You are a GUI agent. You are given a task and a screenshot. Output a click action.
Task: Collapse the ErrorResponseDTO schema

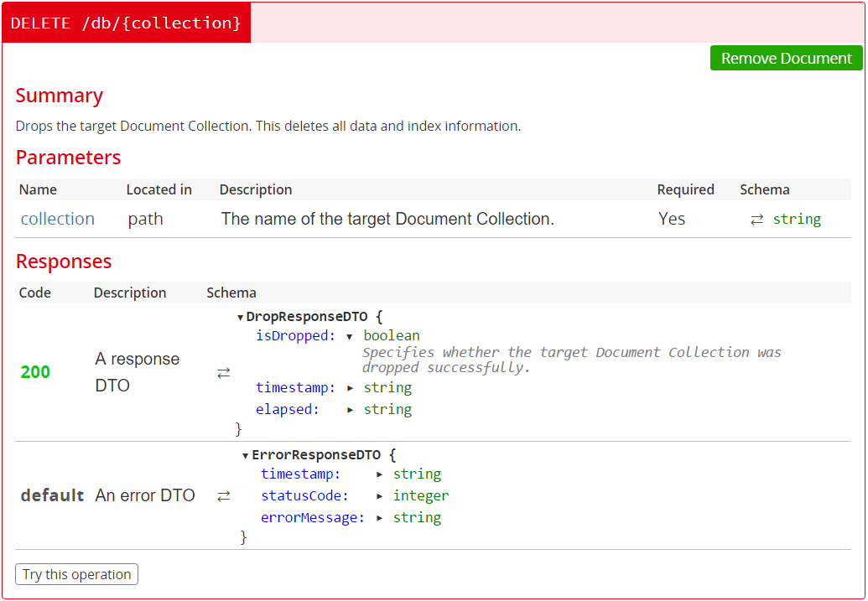(x=246, y=456)
